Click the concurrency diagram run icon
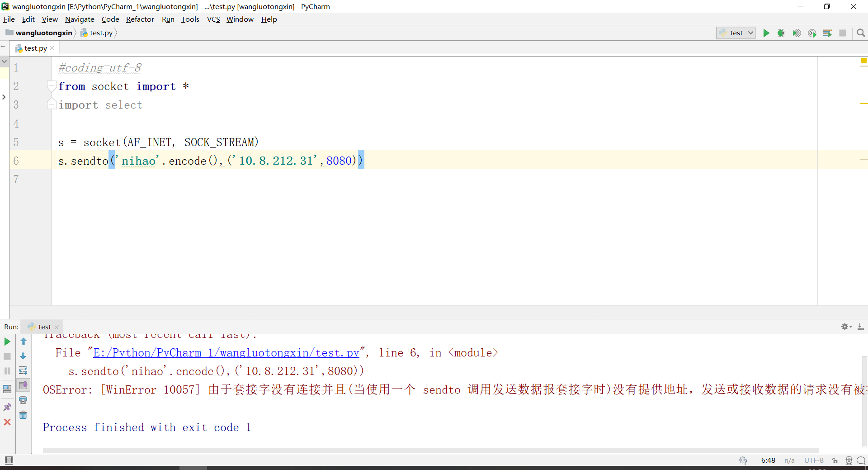 827,33
